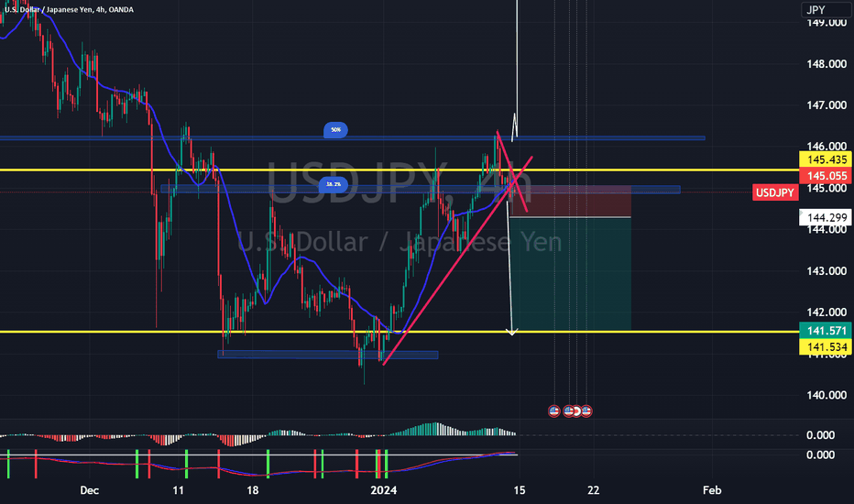Click the 22 date label on time axis
This screenshot has height=504, width=854.
[594, 490]
